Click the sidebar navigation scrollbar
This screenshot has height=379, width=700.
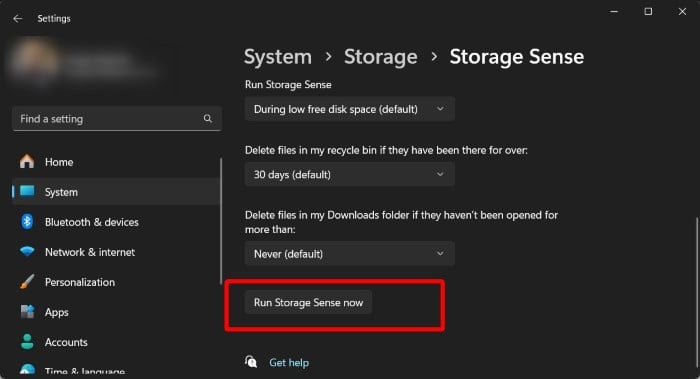pos(221,221)
